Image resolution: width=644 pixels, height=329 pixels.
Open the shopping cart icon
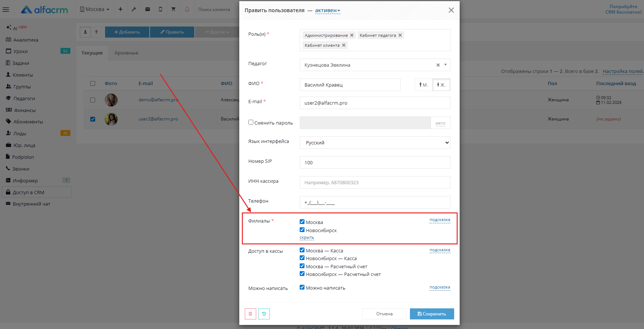pyautogui.click(x=173, y=9)
